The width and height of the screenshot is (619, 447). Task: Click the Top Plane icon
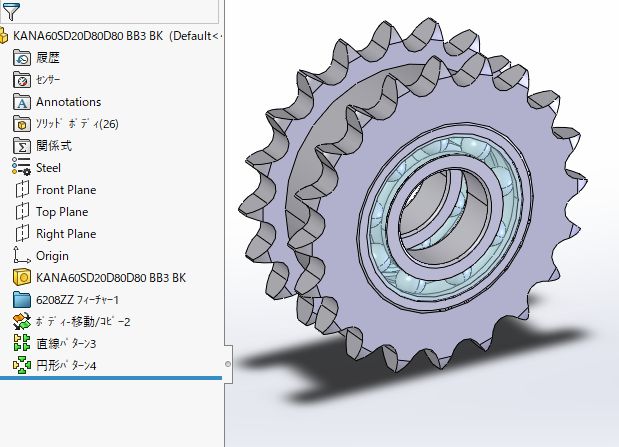click(x=22, y=212)
